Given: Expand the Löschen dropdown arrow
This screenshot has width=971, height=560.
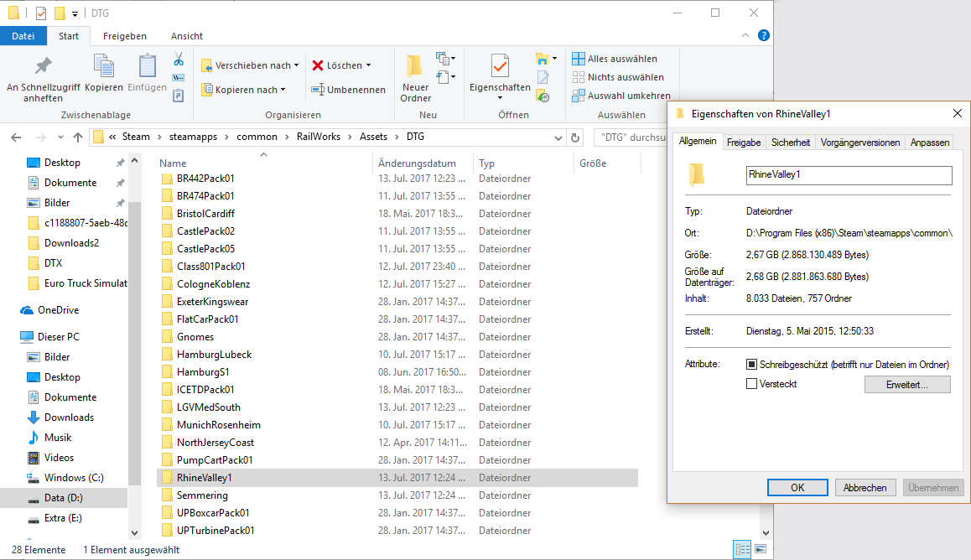Looking at the screenshot, I should (368, 65).
